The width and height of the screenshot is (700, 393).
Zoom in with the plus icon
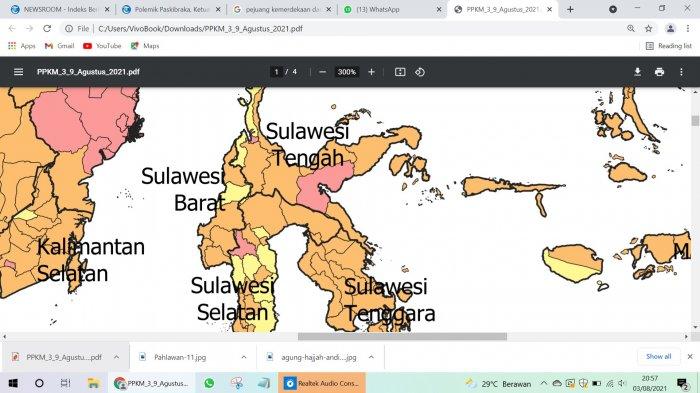click(x=371, y=72)
